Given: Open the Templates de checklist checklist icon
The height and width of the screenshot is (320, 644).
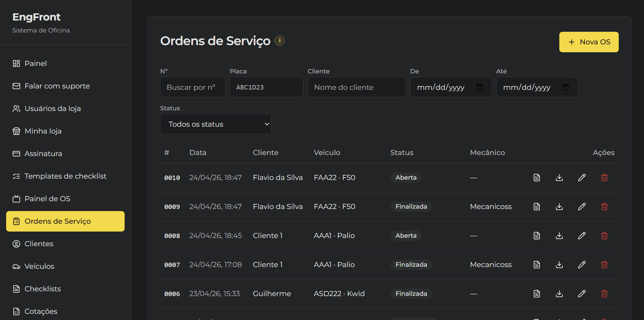Looking at the screenshot, I should coord(16,176).
